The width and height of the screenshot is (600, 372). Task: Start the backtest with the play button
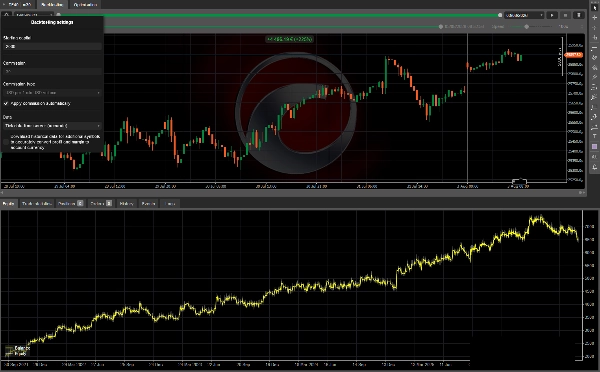coord(552,15)
